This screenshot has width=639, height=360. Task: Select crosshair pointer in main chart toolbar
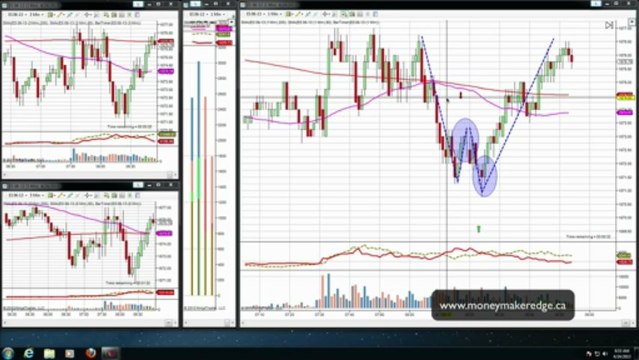[x=325, y=14]
